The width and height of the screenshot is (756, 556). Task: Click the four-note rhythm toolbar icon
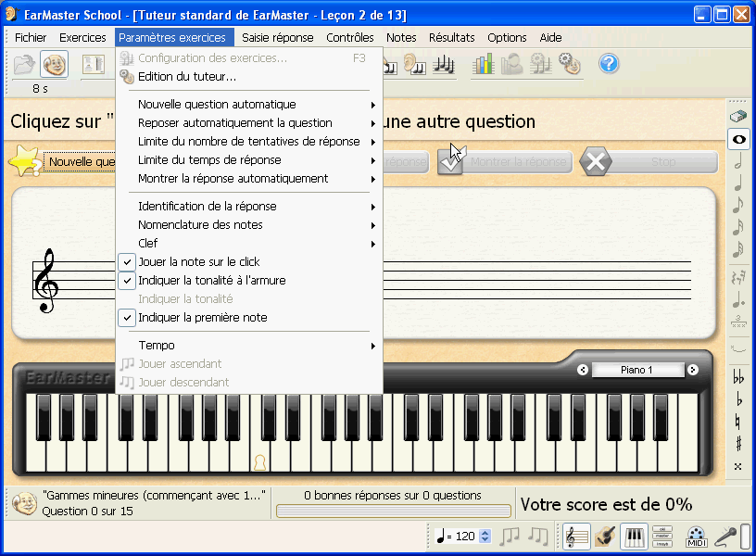click(x=443, y=64)
